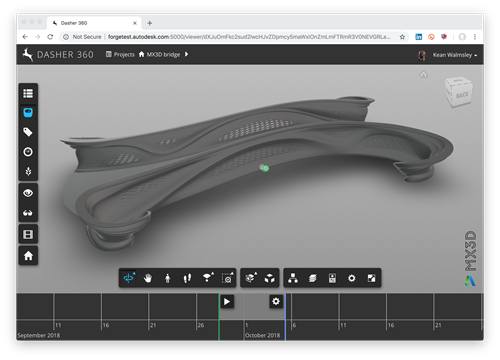Click the viewer home view icon
500x360 pixels.
pos(423,74)
